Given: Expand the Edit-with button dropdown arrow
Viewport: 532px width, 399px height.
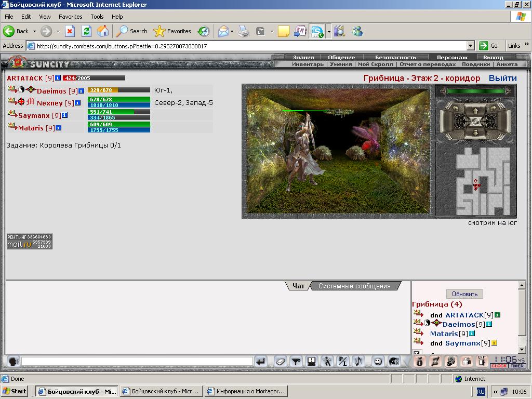Looking at the screenshot, I should point(272,31).
